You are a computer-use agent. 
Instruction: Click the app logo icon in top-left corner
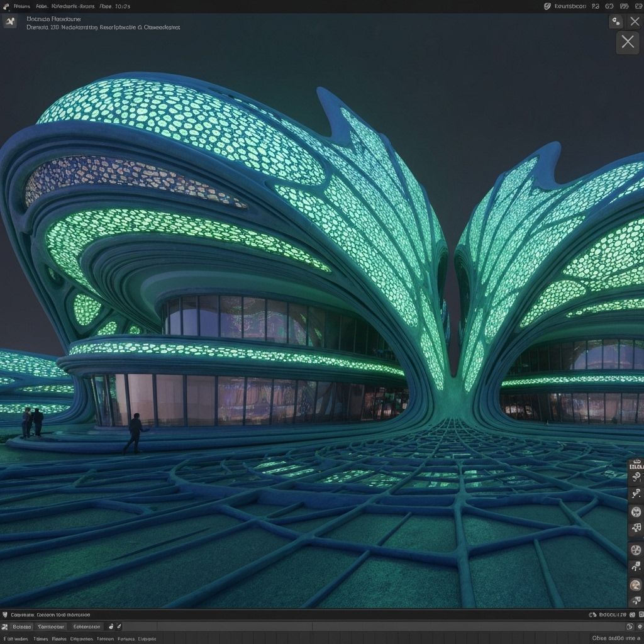pyautogui.click(x=6, y=6)
